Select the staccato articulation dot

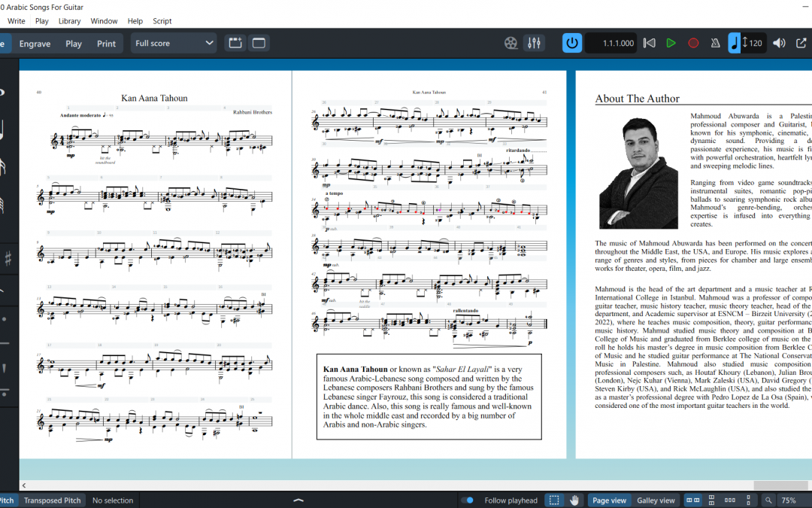(5, 319)
